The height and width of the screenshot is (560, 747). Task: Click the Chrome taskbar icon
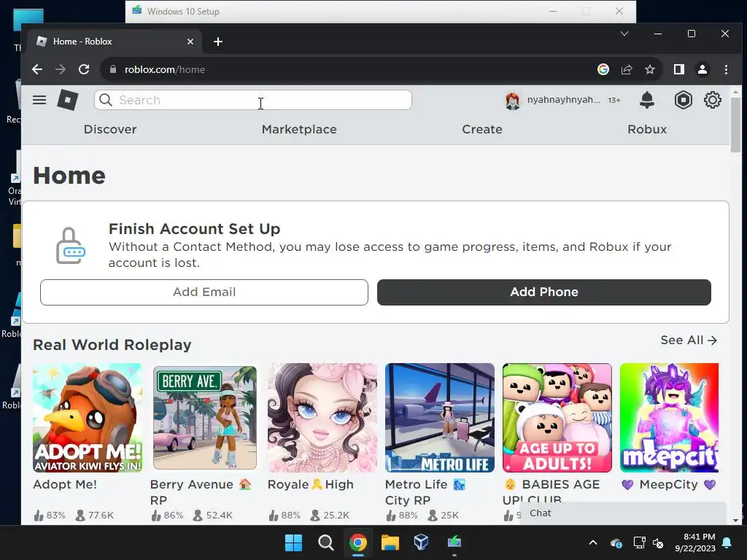tap(357, 542)
